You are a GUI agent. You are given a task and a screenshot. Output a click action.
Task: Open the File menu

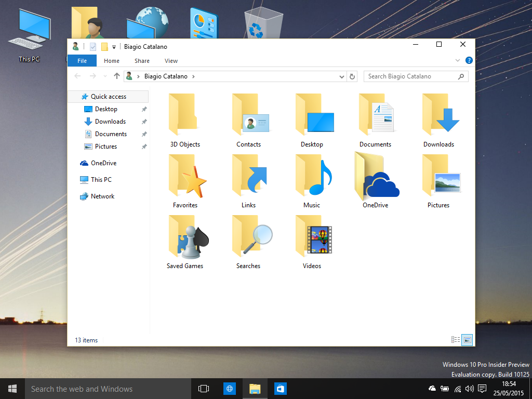coord(82,61)
